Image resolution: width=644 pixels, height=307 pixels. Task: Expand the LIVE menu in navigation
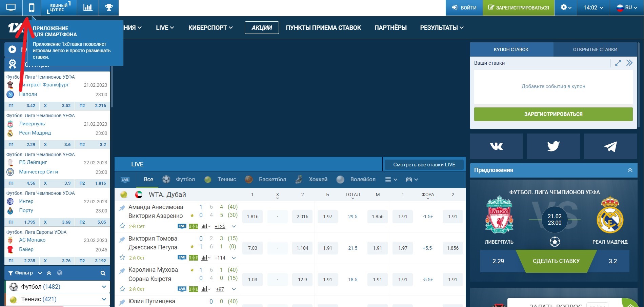coord(165,28)
